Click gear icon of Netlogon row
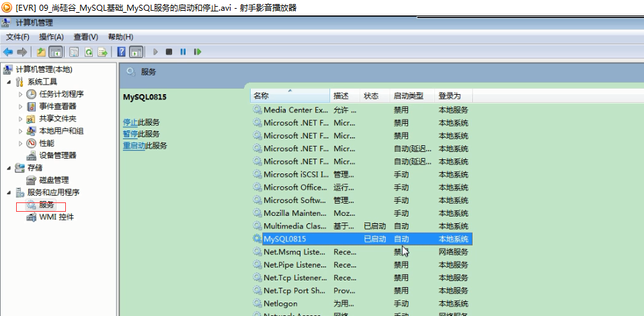644x316 pixels. [257, 303]
